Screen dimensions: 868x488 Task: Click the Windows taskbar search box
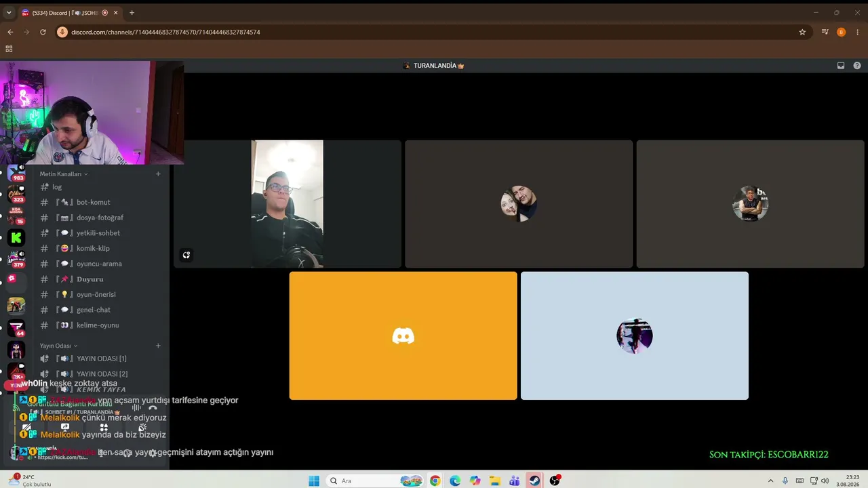pos(374,481)
